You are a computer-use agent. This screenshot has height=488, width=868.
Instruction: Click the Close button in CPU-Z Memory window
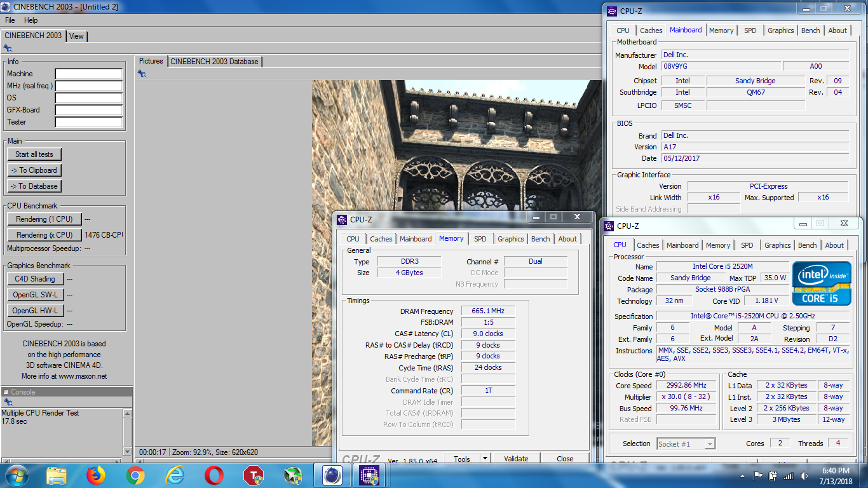point(565,458)
